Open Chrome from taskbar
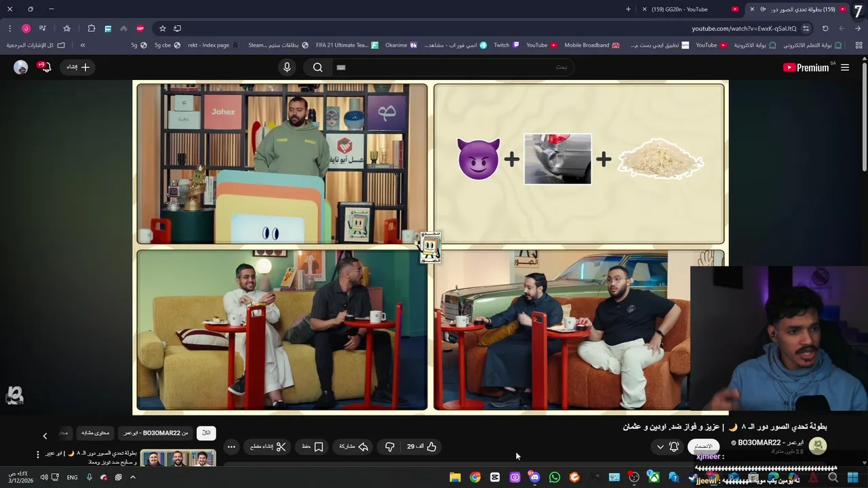The height and width of the screenshot is (488, 868). coord(475,477)
